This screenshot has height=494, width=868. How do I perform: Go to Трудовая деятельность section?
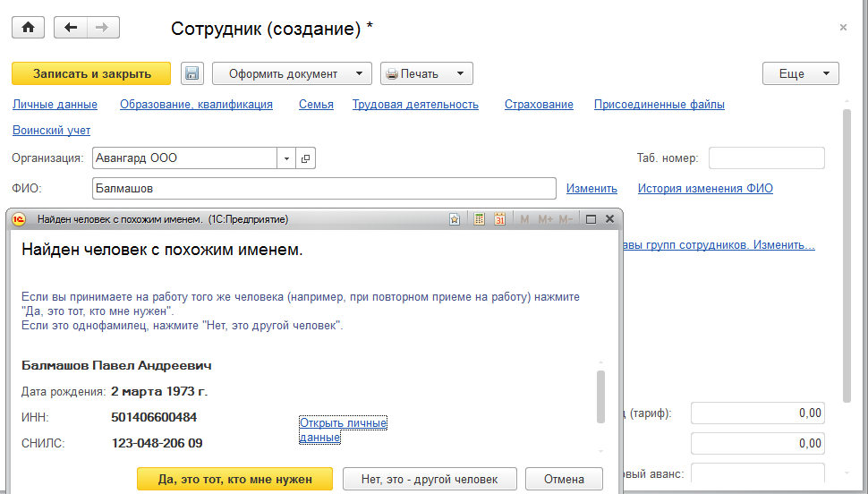(x=415, y=105)
